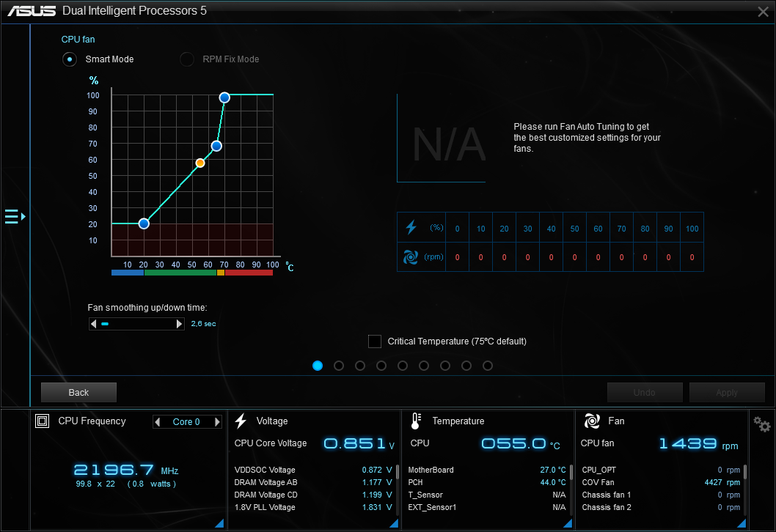Open the side menu expand icon

tap(15, 217)
